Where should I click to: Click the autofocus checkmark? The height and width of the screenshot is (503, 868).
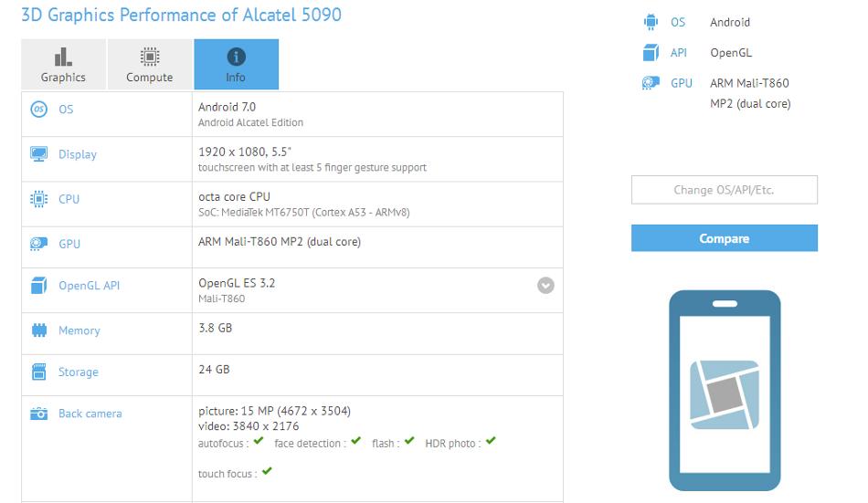click(x=259, y=441)
